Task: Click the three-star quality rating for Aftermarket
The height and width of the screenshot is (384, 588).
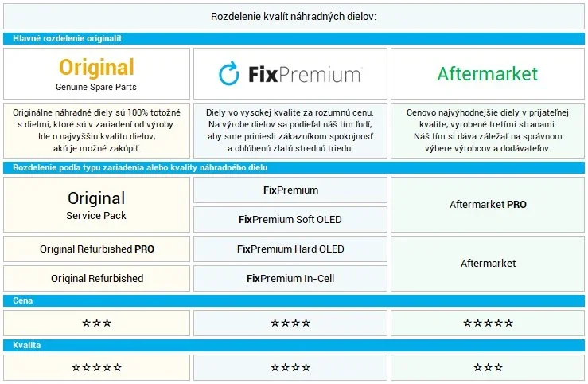Action: (x=487, y=367)
